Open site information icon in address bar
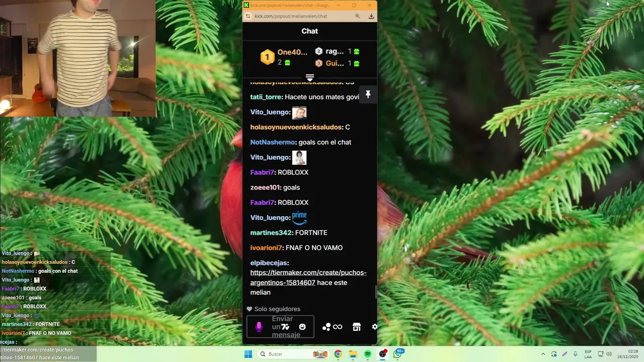This screenshot has width=644, height=362. [x=248, y=16]
